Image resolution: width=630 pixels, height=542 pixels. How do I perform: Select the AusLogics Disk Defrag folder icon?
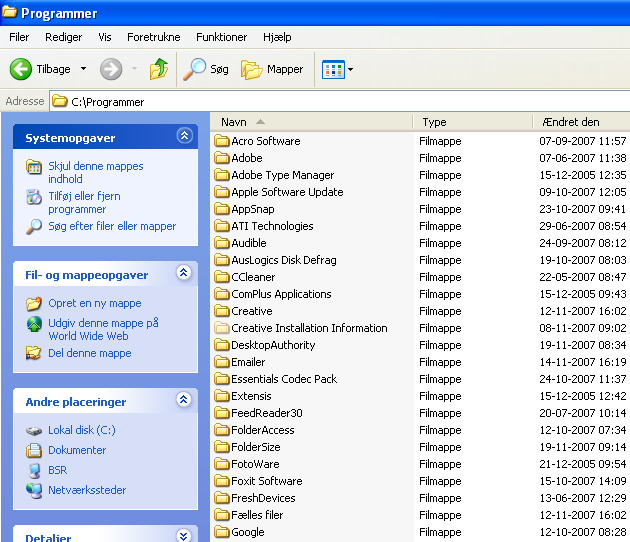coord(221,260)
